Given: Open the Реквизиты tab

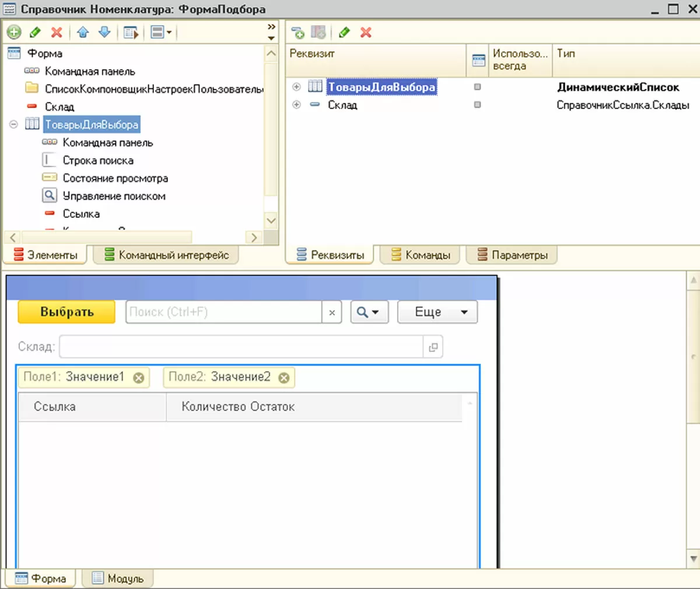Looking at the screenshot, I should [330, 255].
